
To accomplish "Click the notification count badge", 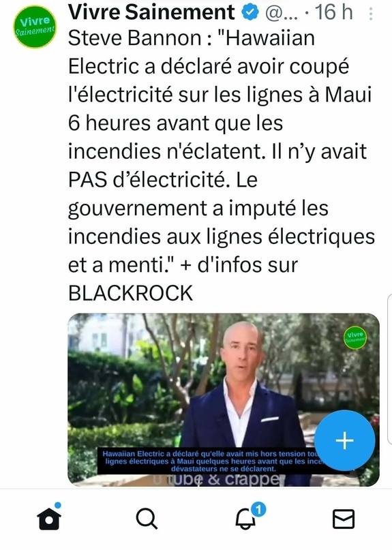I will click(x=258, y=509).
